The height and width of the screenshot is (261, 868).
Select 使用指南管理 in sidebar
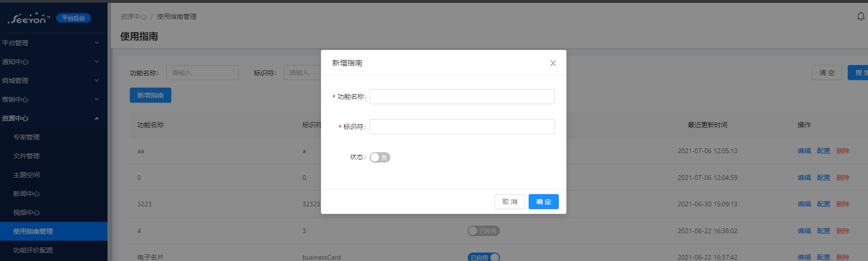(54, 231)
